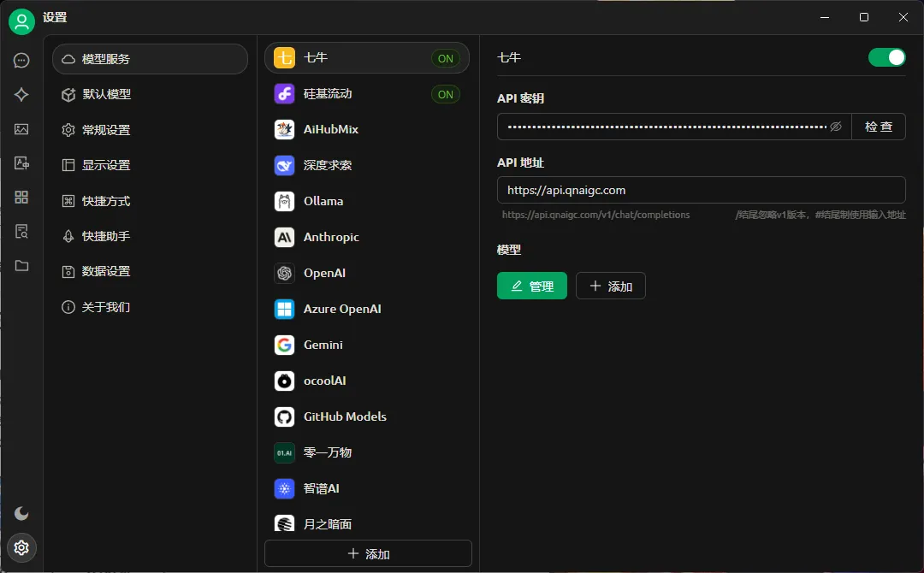924x573 pixels.
Task: Open the agents star icon in sidebar
Action: pyautogui.click(x=21, y=94)
